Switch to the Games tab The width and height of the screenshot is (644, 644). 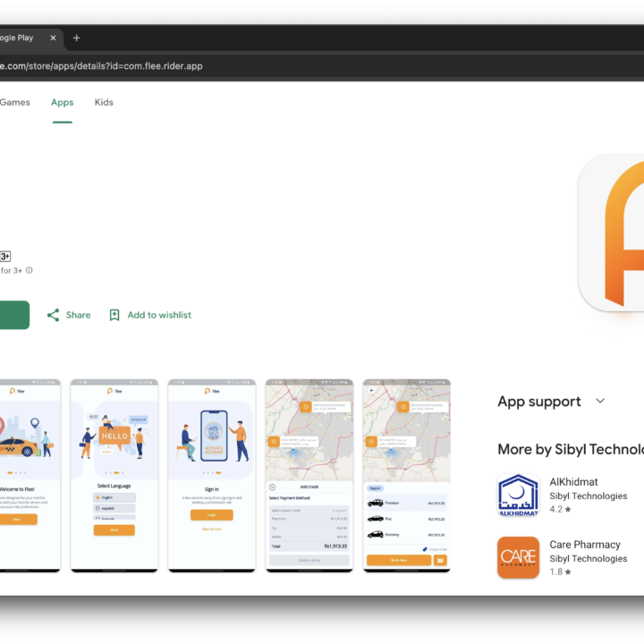(15, 102)
